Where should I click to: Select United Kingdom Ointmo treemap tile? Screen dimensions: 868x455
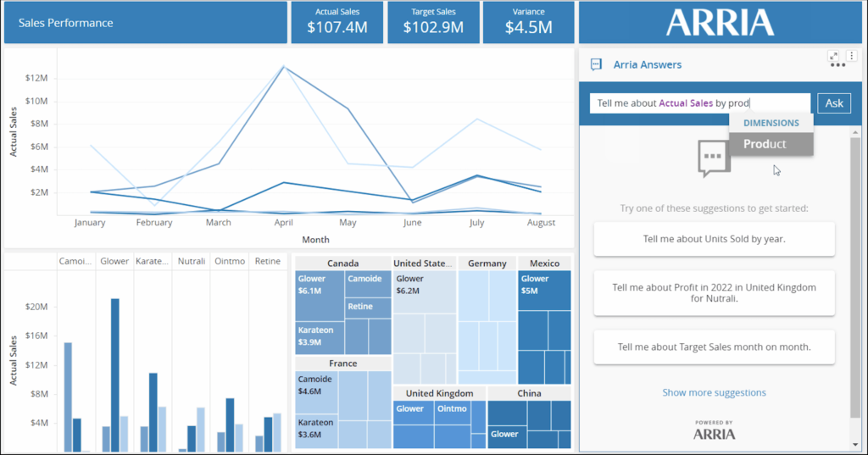point(453,413)
